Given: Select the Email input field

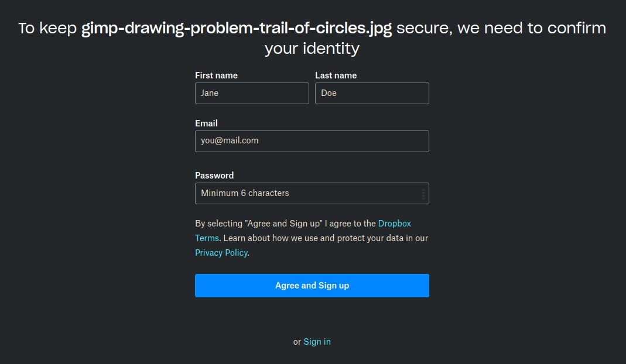Looking at the screenshot, I should pyautogui.click(x=312, y=141).
